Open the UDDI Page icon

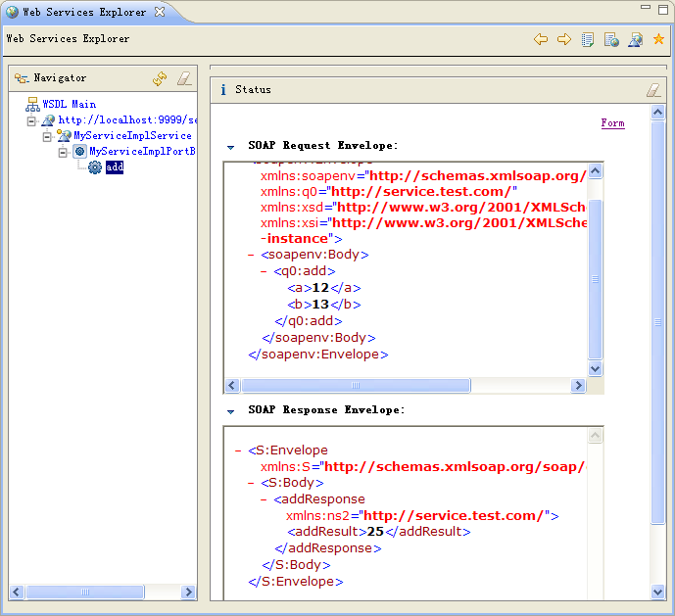click(588, 39)
